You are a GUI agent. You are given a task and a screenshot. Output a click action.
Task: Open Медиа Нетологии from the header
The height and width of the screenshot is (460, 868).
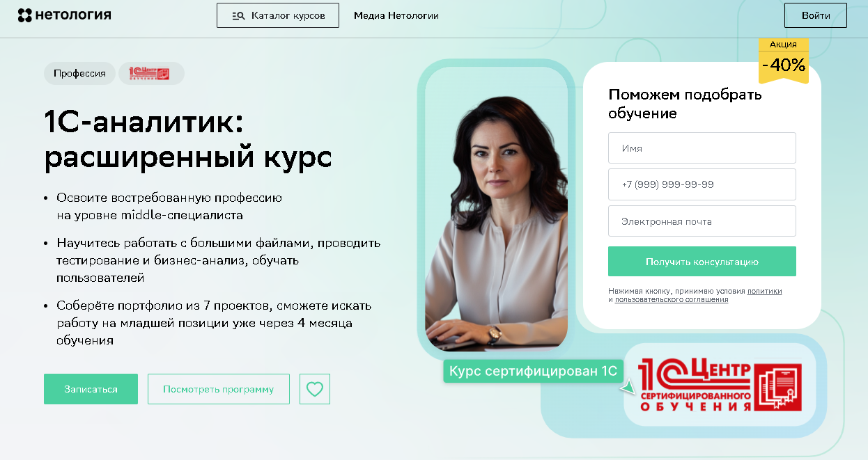coord(396,15)
